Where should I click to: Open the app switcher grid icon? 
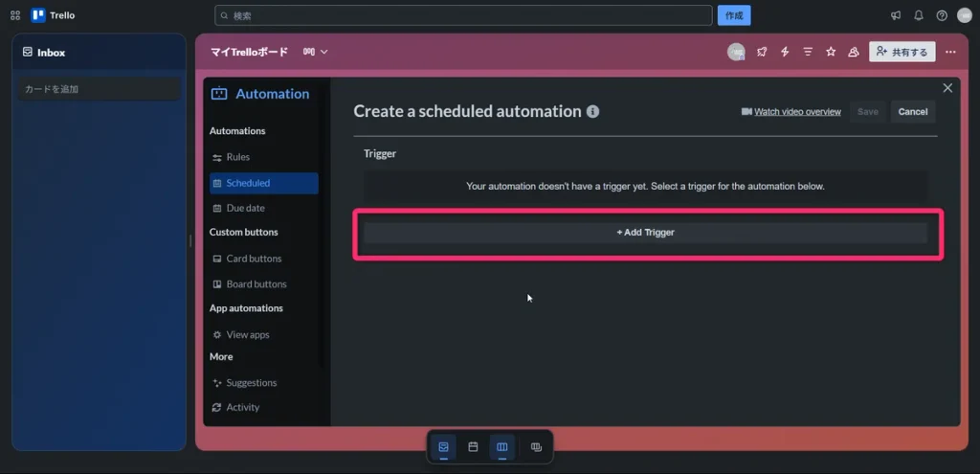(15, 15)
